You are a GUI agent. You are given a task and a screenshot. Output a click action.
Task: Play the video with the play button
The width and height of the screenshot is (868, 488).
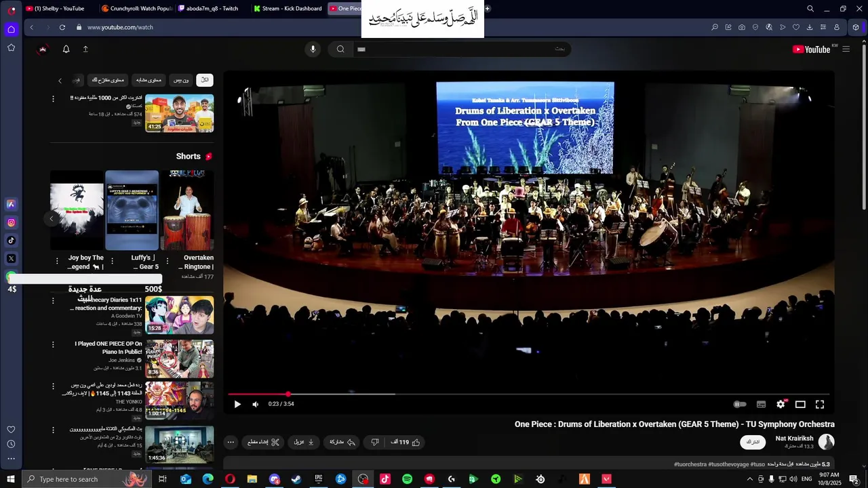[237, 404]
